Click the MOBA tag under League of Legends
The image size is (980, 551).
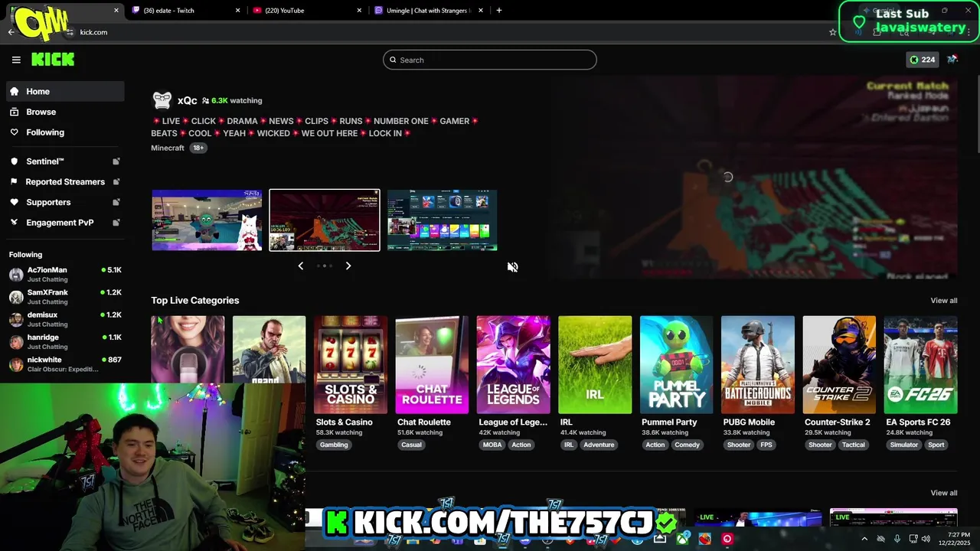click(492, 445)
